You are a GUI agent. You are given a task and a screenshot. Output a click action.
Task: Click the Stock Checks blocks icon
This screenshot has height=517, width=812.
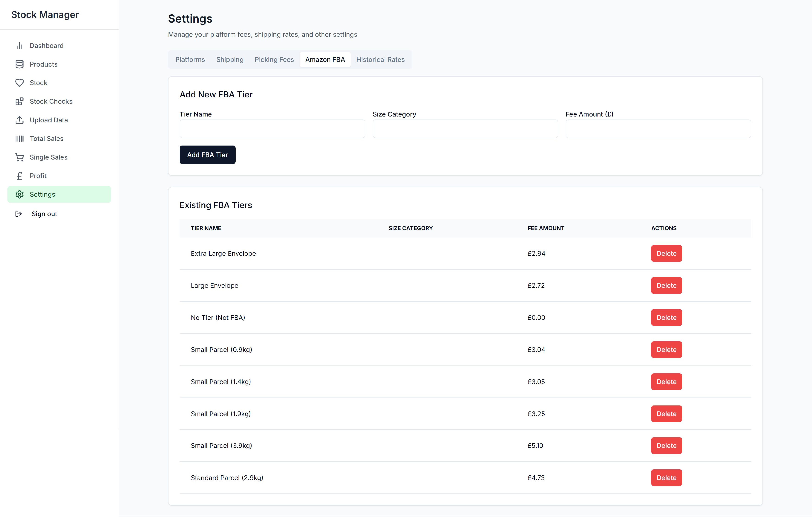(x=20, y=101)
